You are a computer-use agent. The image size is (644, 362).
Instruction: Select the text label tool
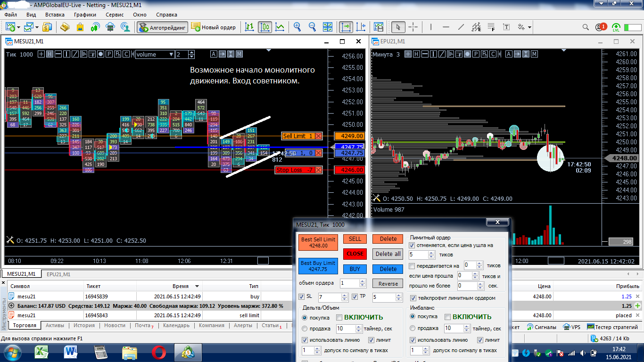coord(506,27)
